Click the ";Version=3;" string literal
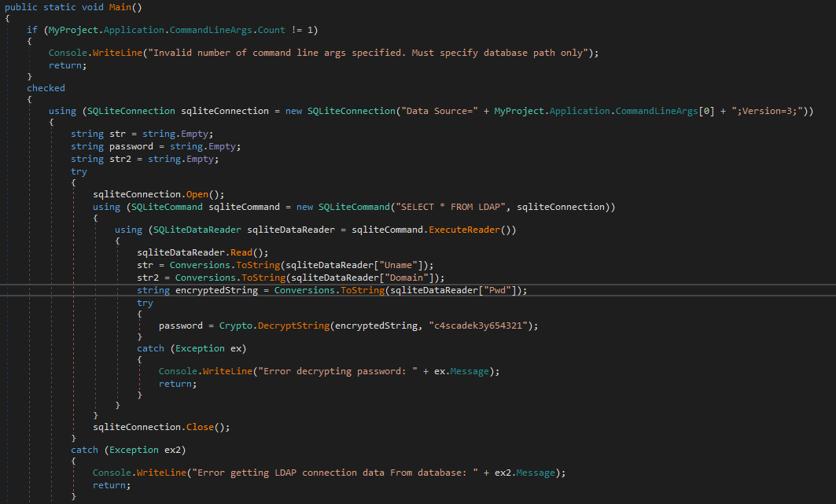The image size is (836, 504). click(768, 111)
